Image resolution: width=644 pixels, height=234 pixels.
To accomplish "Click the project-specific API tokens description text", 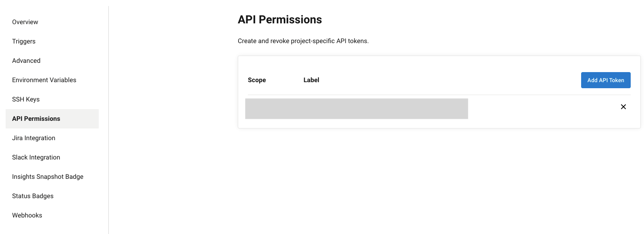I will 303,41.
